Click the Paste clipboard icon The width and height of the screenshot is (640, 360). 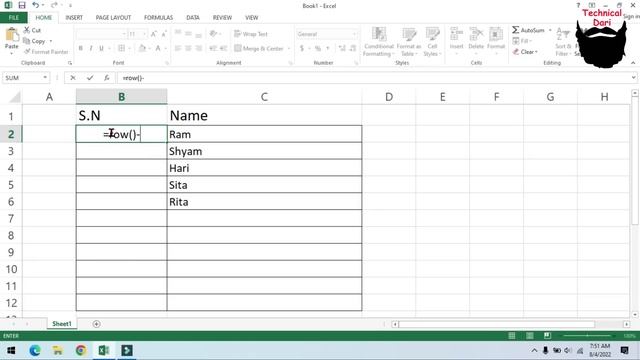11,35
